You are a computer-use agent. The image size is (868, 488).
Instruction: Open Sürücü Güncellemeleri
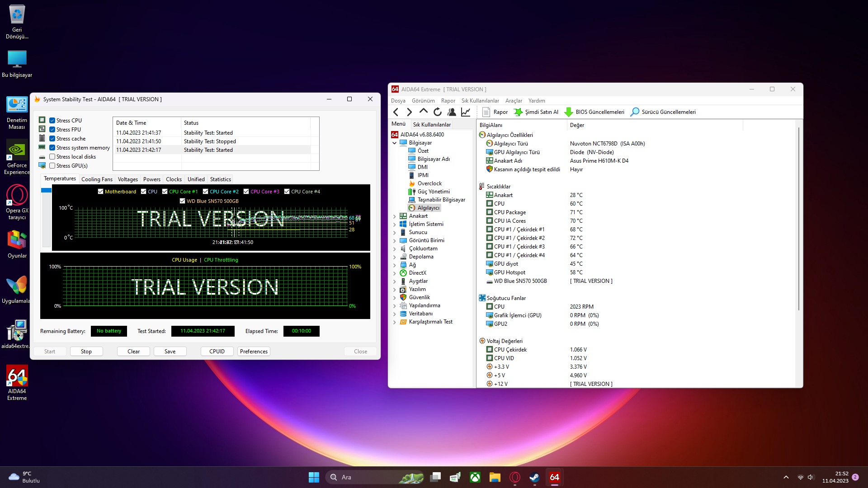[663, 112]
